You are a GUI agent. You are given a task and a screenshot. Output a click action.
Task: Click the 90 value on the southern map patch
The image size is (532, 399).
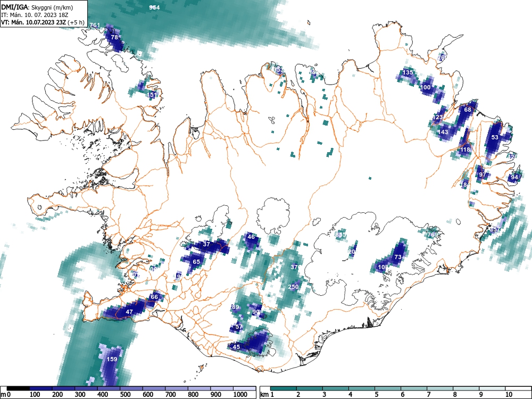click(x=256, y=312)
